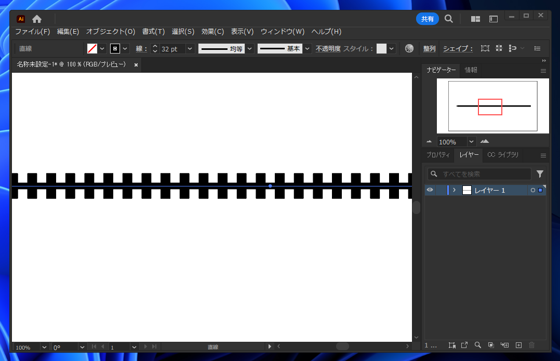Click the 線: stroke panel link
The height and width of the screenshot is (361, 560).
tap(141, 49)
